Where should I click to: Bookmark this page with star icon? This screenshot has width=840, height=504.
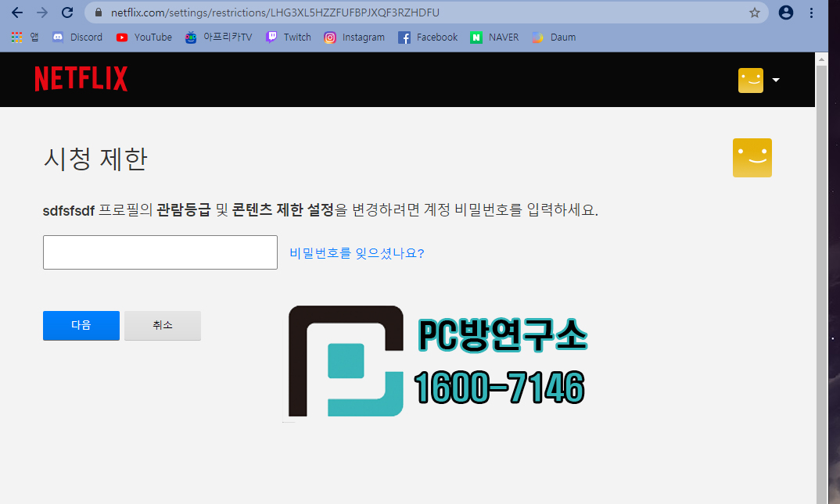(754, 13)
